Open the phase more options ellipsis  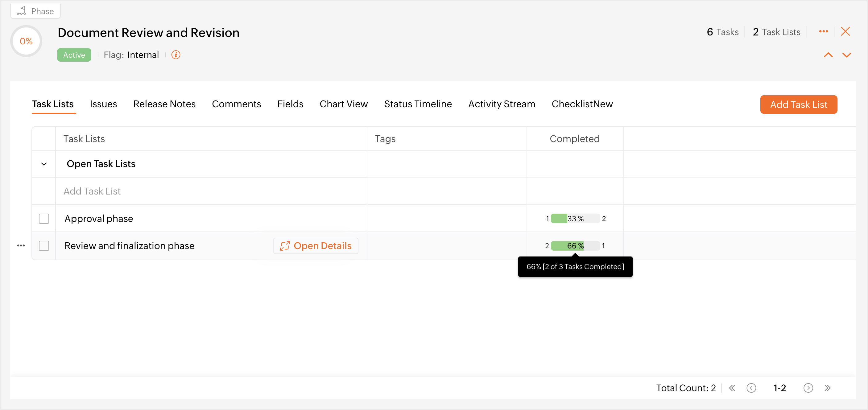[x=823, y=32]
